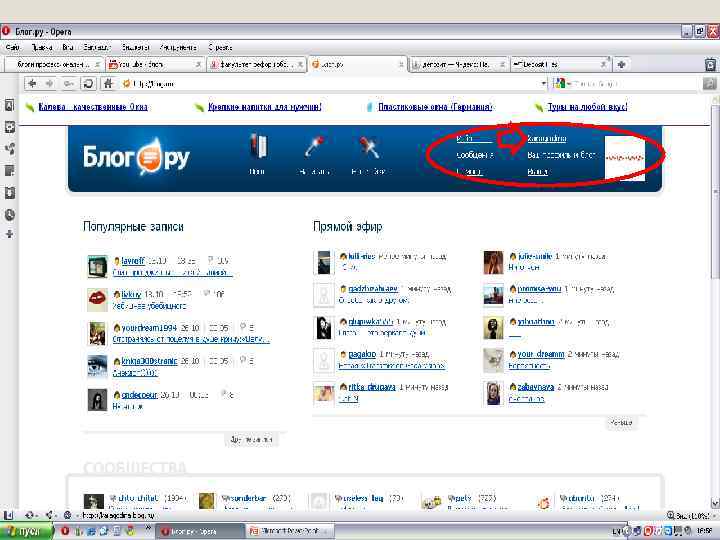Open the downloads sidebar panel icon

pyautogui.click(x=9, y=193)
